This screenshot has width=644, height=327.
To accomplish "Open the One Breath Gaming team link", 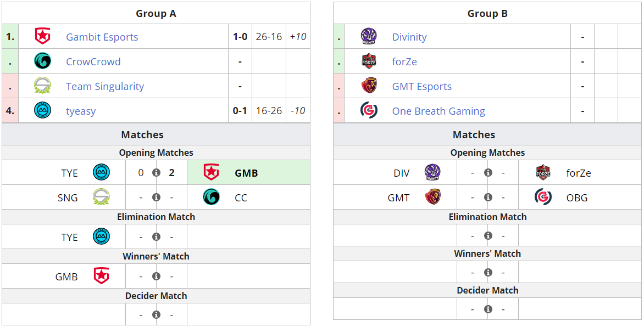I will pos(438,111).
